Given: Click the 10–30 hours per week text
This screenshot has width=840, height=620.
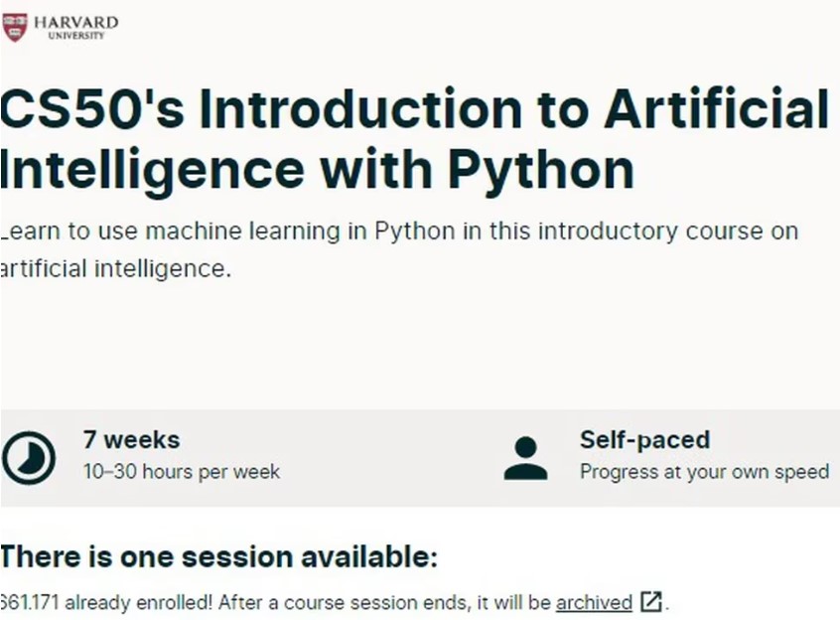Looking at the screenshot, I should pos(182,472).
